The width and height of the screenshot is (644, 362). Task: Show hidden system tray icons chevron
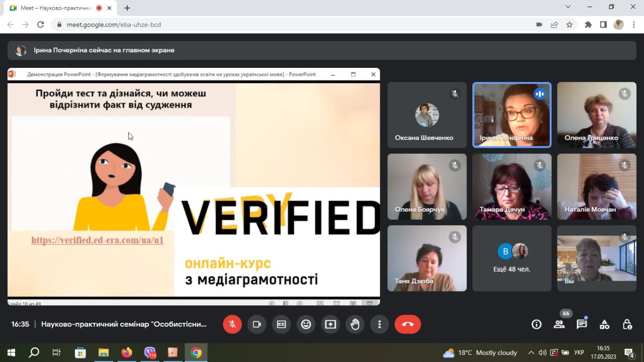(x=531, y=352)
